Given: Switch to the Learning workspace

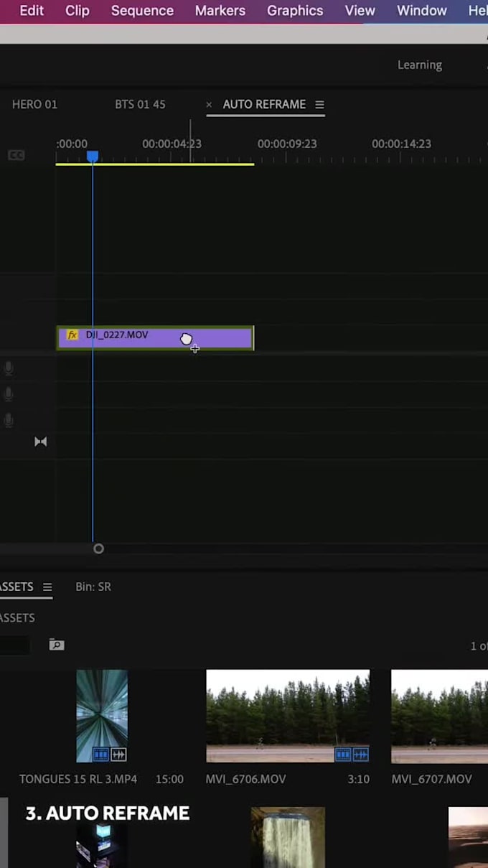Looking at the screenshot, I should (x=420, y=65).
